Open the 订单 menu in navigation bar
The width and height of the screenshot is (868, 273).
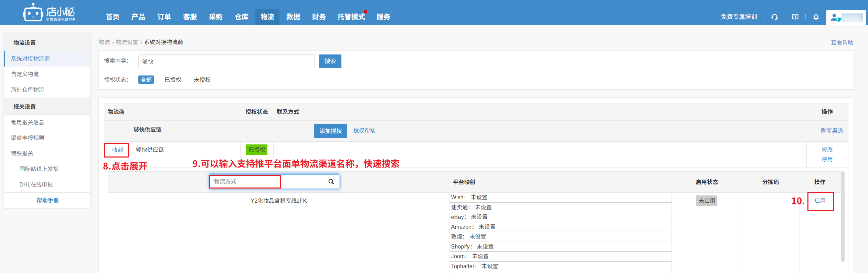[x=164, y=17]
